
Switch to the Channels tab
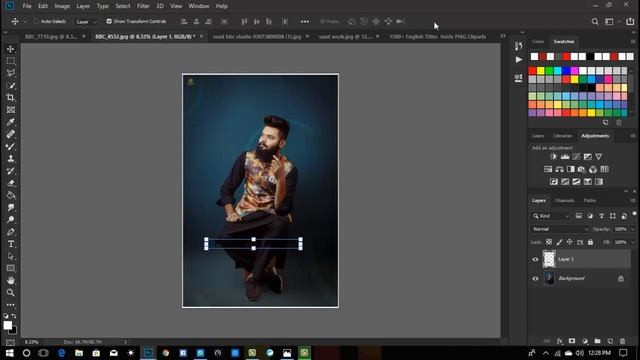point(564,200)
